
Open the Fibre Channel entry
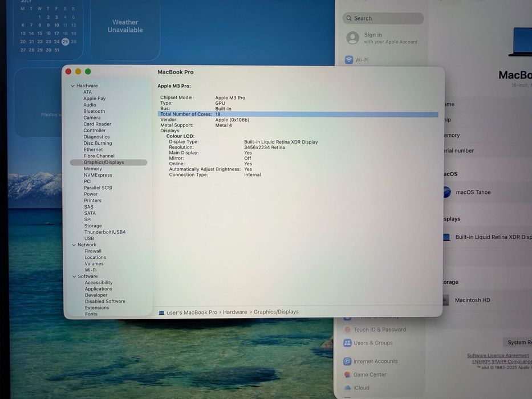tap(99, 156)
